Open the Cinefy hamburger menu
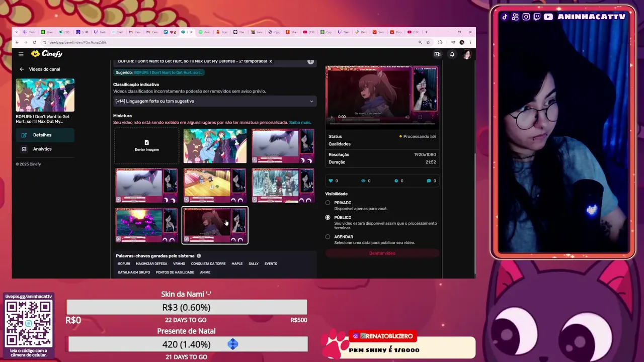Screen dimensions: 644x362 [21, 54]
